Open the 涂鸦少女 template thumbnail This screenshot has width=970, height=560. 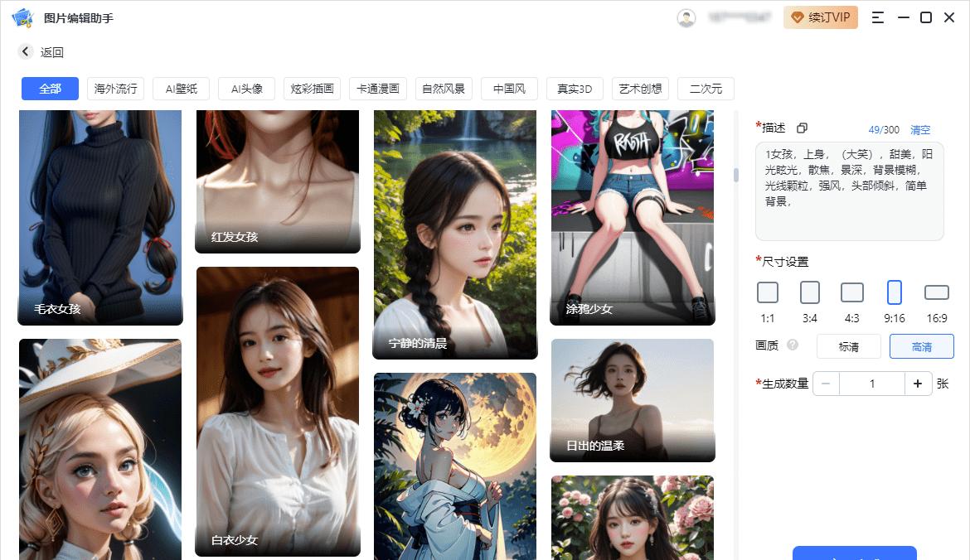pyautogui.click(x=633, y=218)
